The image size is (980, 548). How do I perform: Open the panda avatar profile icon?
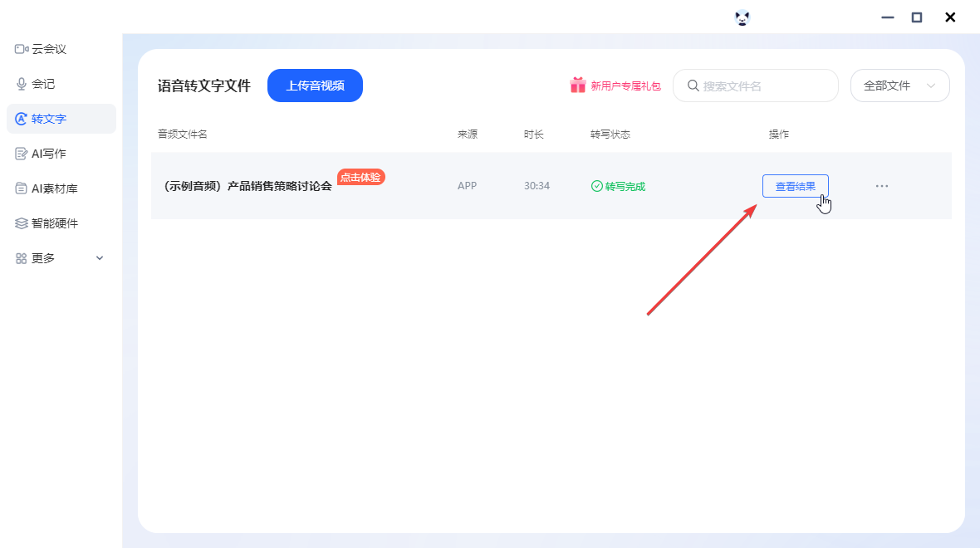742,17
